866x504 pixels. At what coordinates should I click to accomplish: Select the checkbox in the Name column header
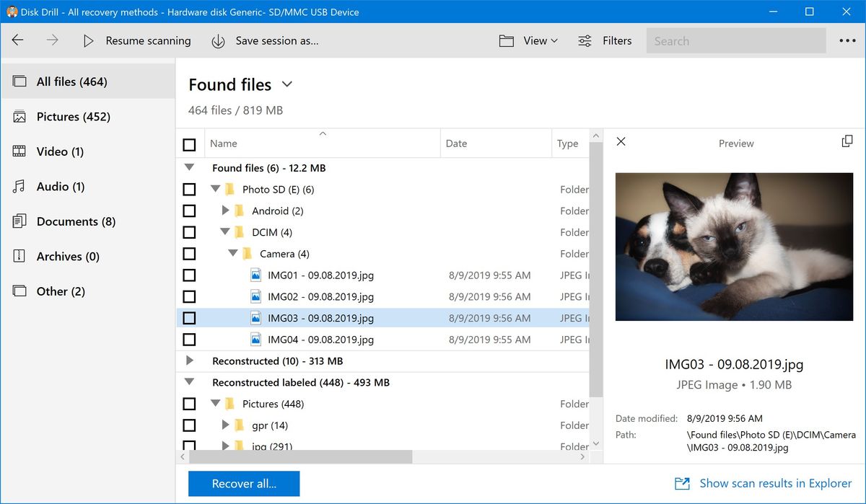(189, 143)
